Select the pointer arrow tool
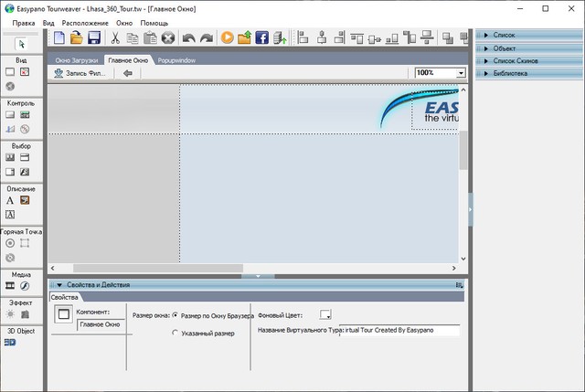 point(21,44)
